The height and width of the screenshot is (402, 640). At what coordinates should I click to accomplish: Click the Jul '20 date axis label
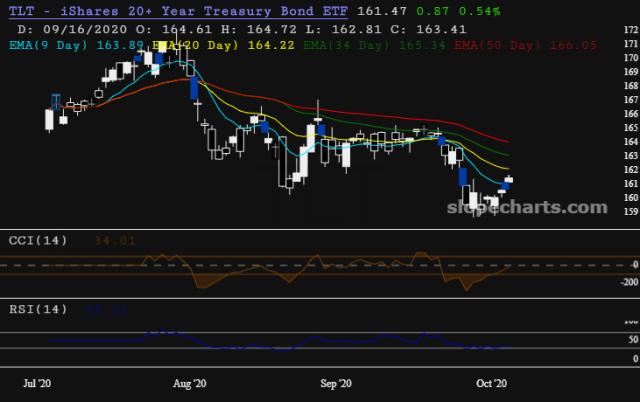point(38,383)
